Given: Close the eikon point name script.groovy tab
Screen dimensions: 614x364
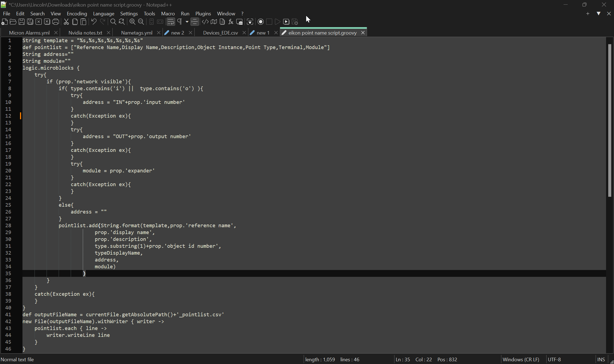Looking at the screenshot, I should (363, 33).
